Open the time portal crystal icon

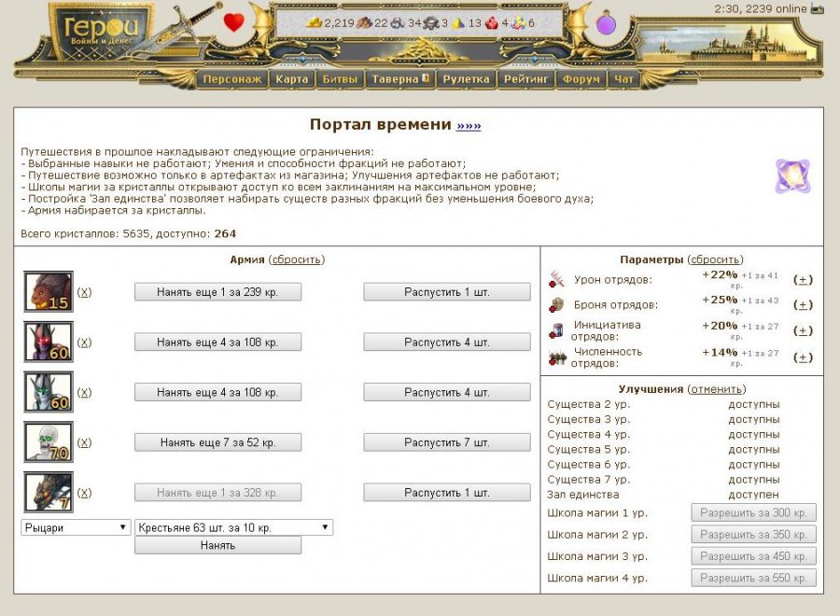tap(791, 176)
